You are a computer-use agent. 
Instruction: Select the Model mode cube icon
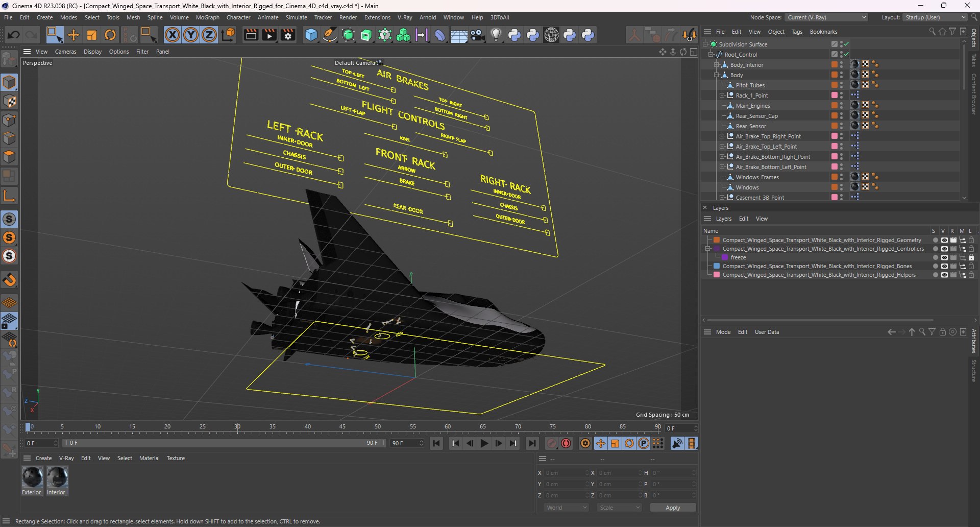(10, 82)
